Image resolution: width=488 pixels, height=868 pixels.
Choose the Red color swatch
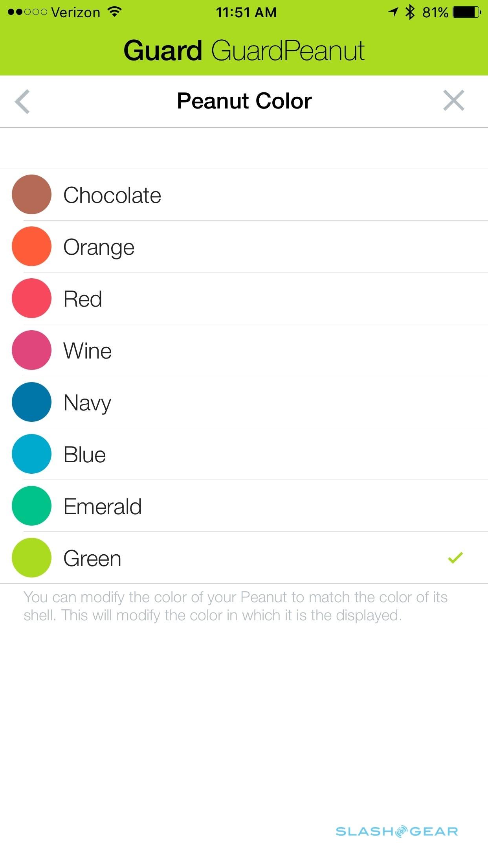point(31,298)
